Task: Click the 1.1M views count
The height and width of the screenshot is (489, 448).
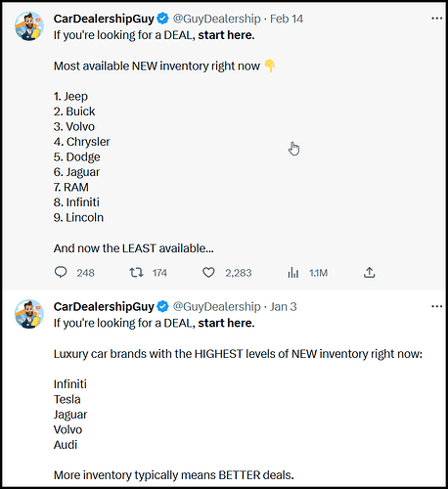Action: click(318, 273)
